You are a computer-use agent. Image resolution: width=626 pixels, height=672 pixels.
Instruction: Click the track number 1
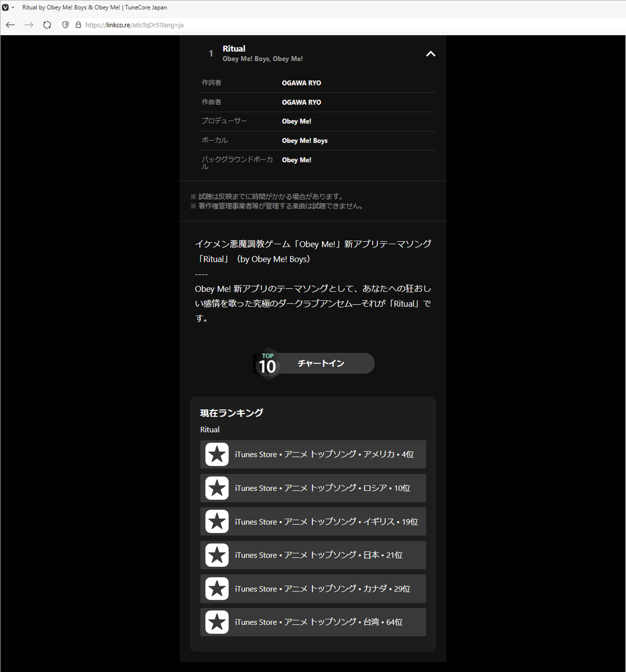tap(211, 54)
